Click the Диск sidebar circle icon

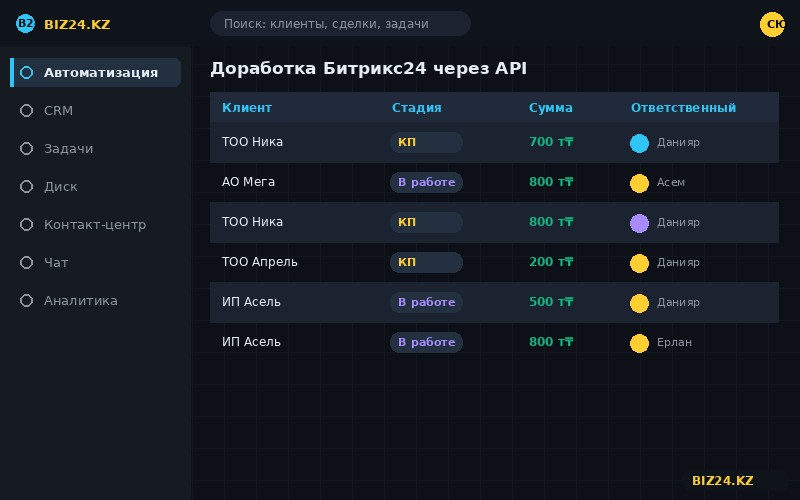click(x=27, y=187)
